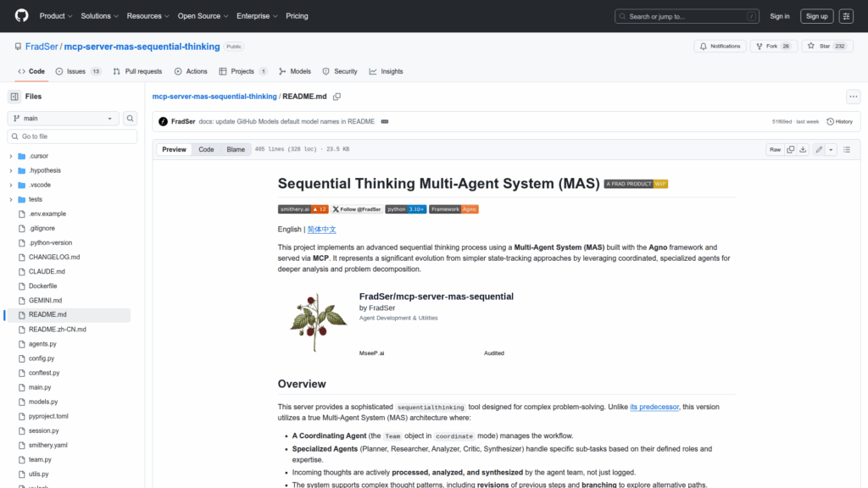Expand the tests folder in tree
The height and width of the screenshot is (488, 868).
pos(11,200)
